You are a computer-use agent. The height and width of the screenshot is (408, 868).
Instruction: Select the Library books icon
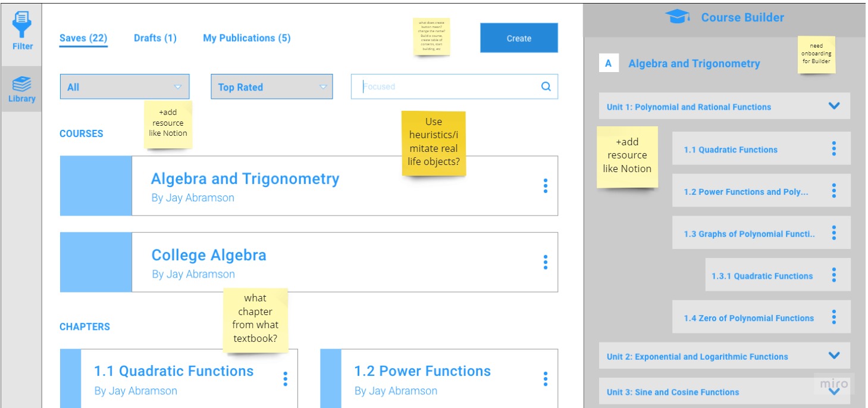[x=22, y=83]
